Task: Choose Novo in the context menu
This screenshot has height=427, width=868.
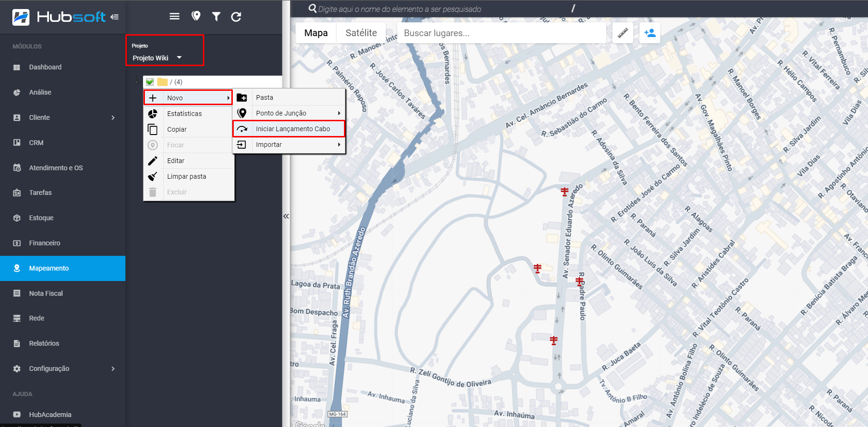Action: [189, 98]
